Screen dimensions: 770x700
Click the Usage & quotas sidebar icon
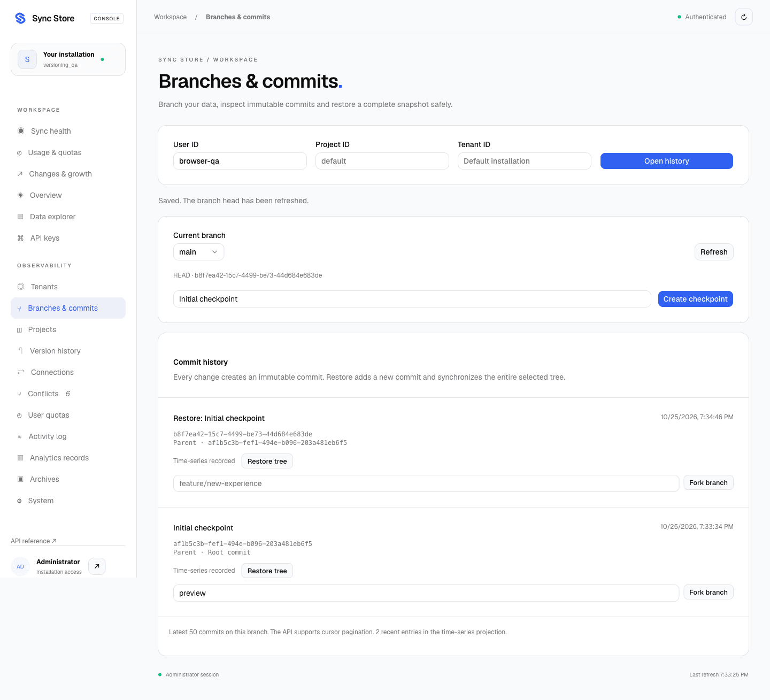coord(19,153)
